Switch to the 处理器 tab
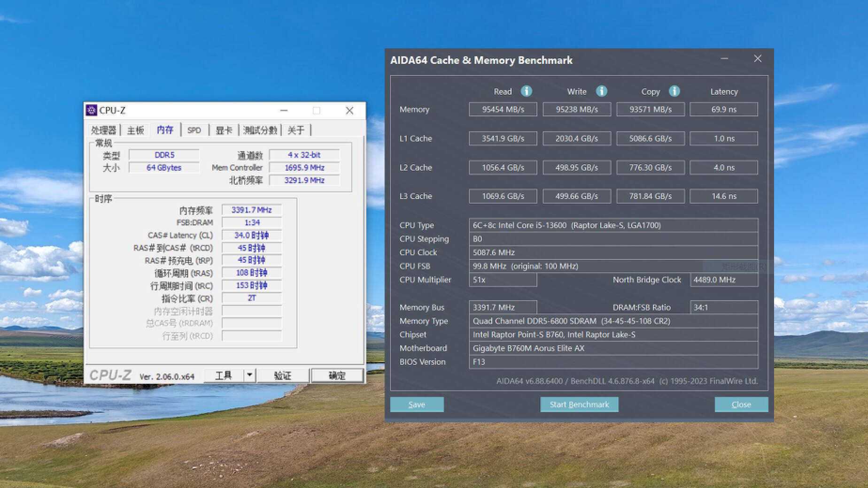The height and width of the screenshot is (488, 868). click(x=103, y=130)
